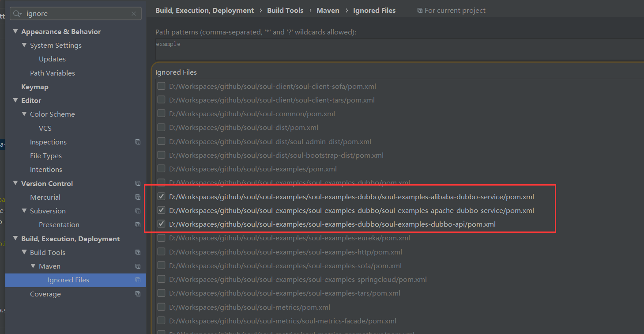Select soul-examples-springcloud/pom.xml row
This screenshot has height=334, width=644.
[298, 279]
